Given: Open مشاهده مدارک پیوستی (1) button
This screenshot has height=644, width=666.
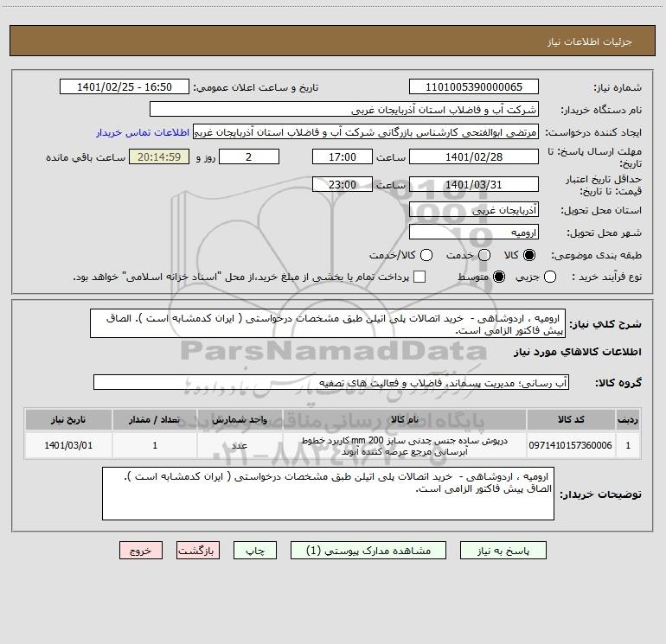Looking at the screenshot, I should pos(368,551).
